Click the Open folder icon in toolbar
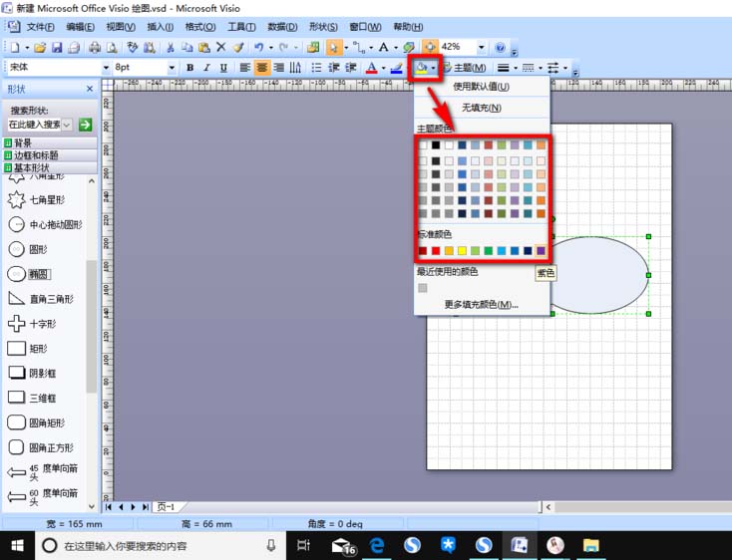This screenshot has width=732, height=560. 40,47
